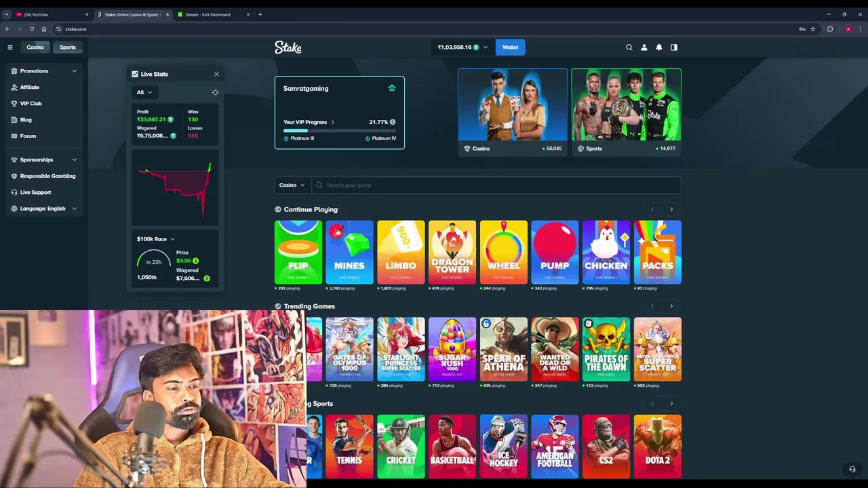The height and width of the screenshot is (488, 868).
Task: Open the hamburger sidebar menu
Action: pyautogui.click(x=9, y=47)
